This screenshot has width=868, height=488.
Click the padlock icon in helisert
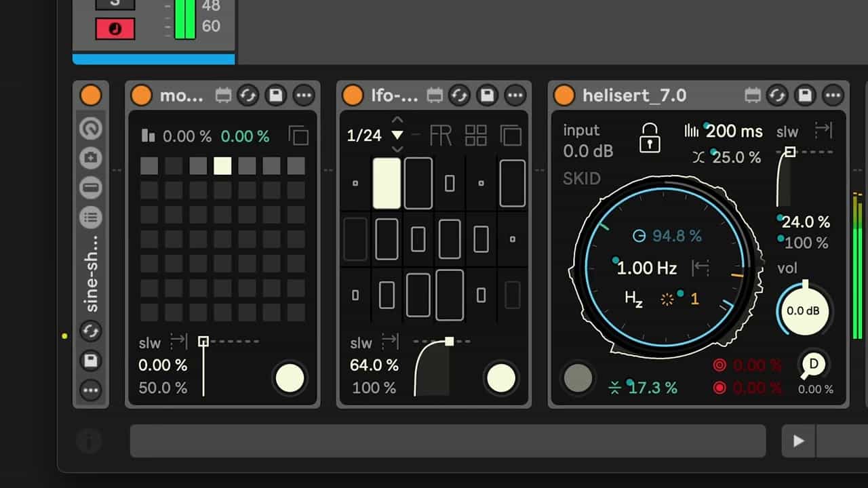[x=650, y=138]
